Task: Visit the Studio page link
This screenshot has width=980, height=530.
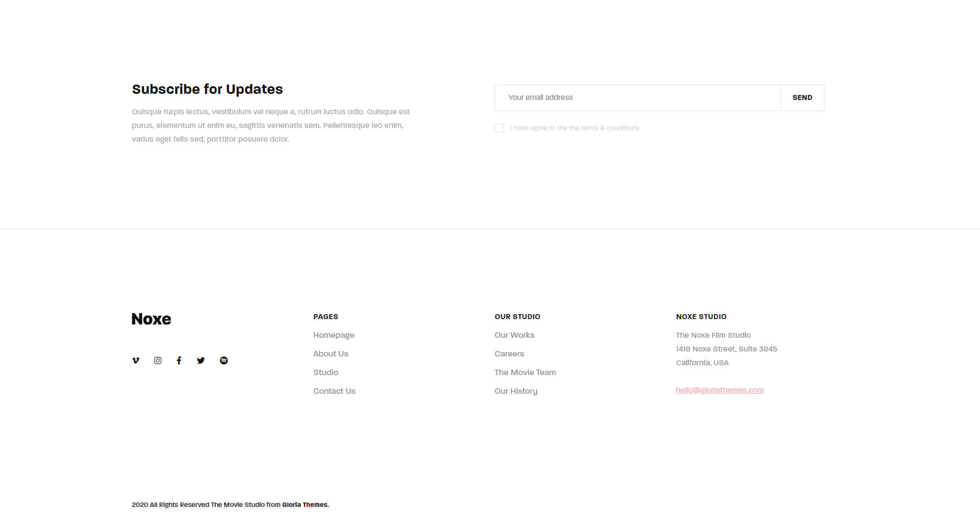Action: click(325, 372)
